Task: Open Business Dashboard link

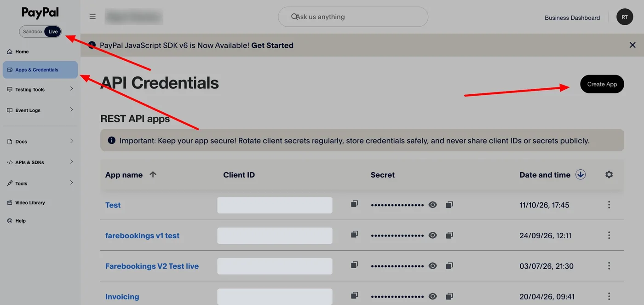Action: [x=572, y=17]
